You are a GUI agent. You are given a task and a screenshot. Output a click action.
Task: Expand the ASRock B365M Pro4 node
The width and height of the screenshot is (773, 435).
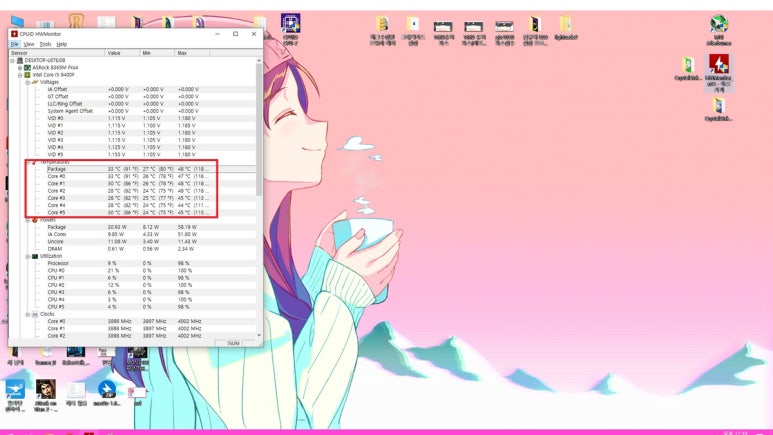pyautogui.click(x=20, y=68)
